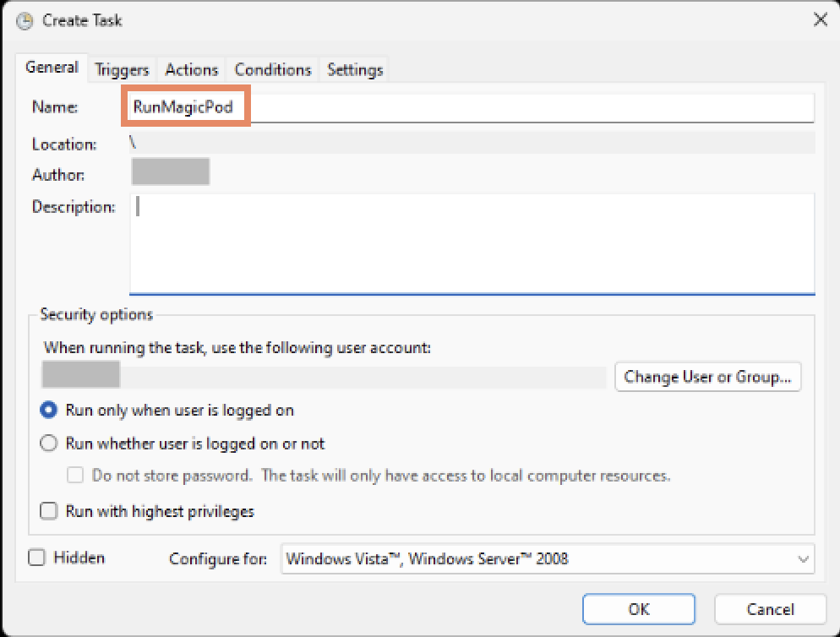This screenshot has width=840, height=637.
Task: Check the Hidden checkbox
Action: (x=36, y=558)
